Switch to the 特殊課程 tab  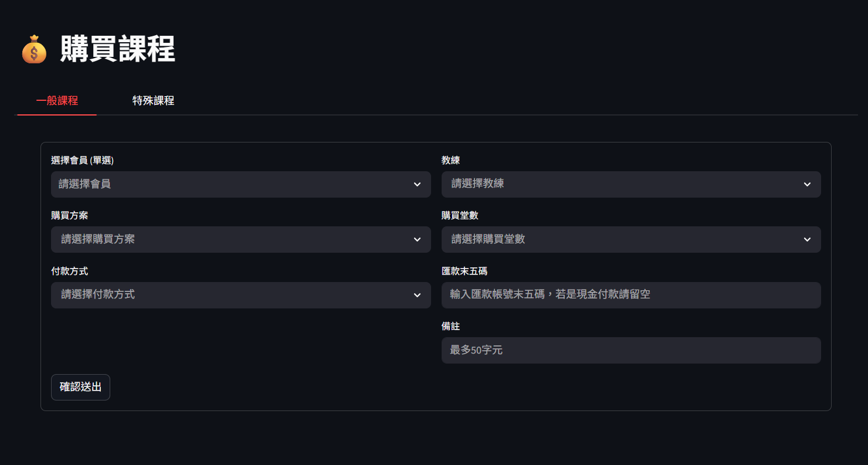tap(153, 100)
